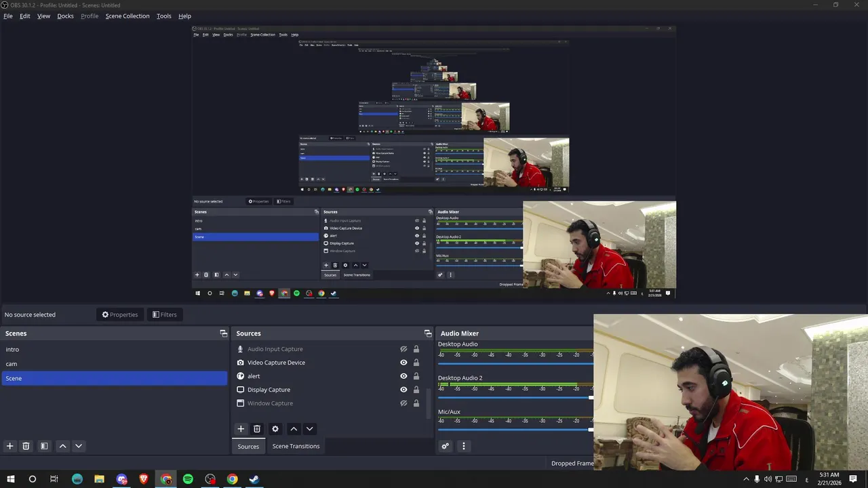Toggle lock on Window Capture source
The width and height of the screenshot is (868, 488).
point(416,403)
